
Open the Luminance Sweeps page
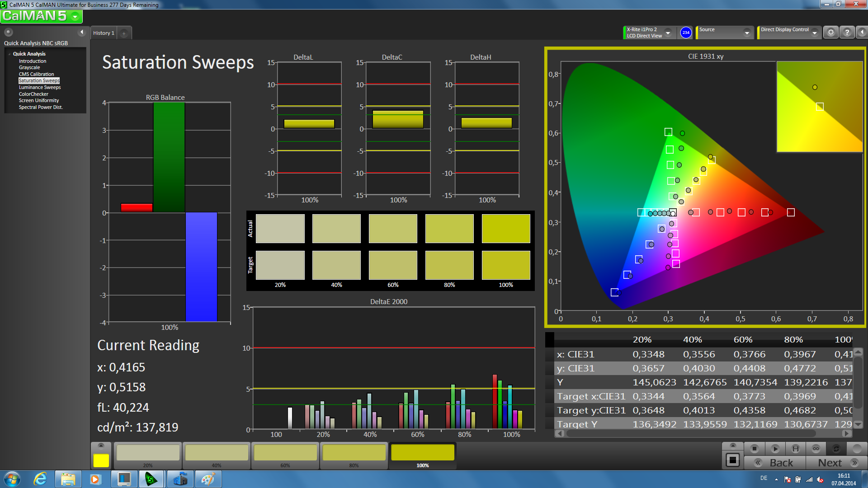40,87
